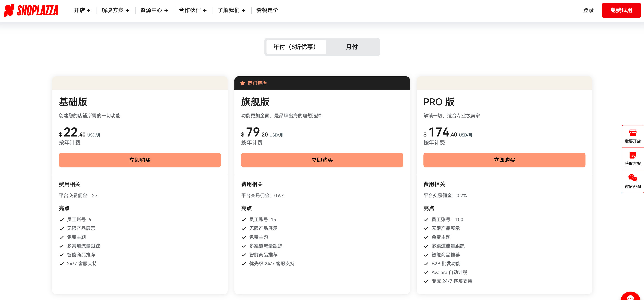The width and height of the screenshot is (644, 300).
Task: Click the 免费试用 button
Action: pyautogui.click(x=621, y=10)
